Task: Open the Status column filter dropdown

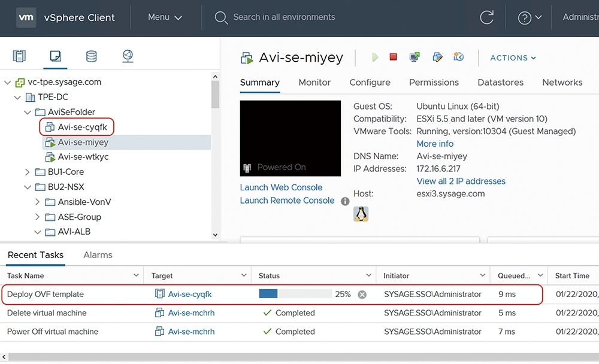Action: (368, 275)
